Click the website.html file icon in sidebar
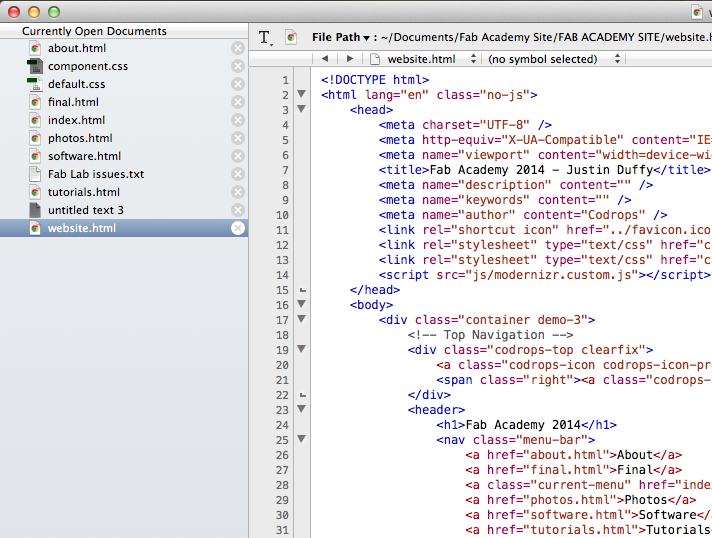 coord(35,228)
